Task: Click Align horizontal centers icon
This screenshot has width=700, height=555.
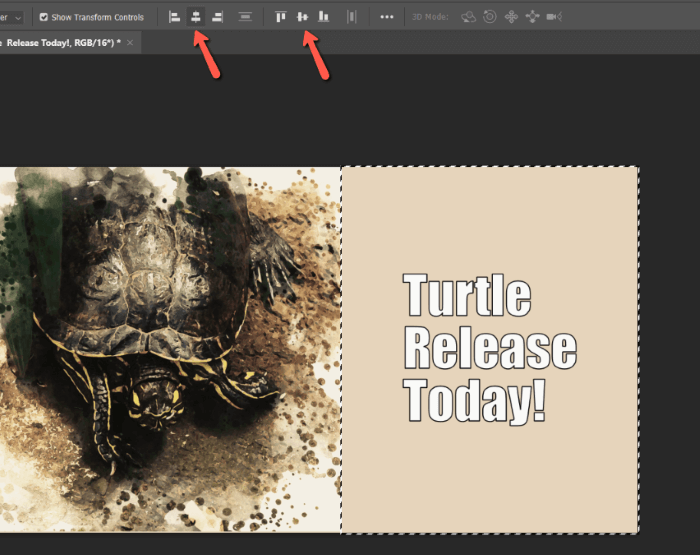Action: [x=196, y=17]
